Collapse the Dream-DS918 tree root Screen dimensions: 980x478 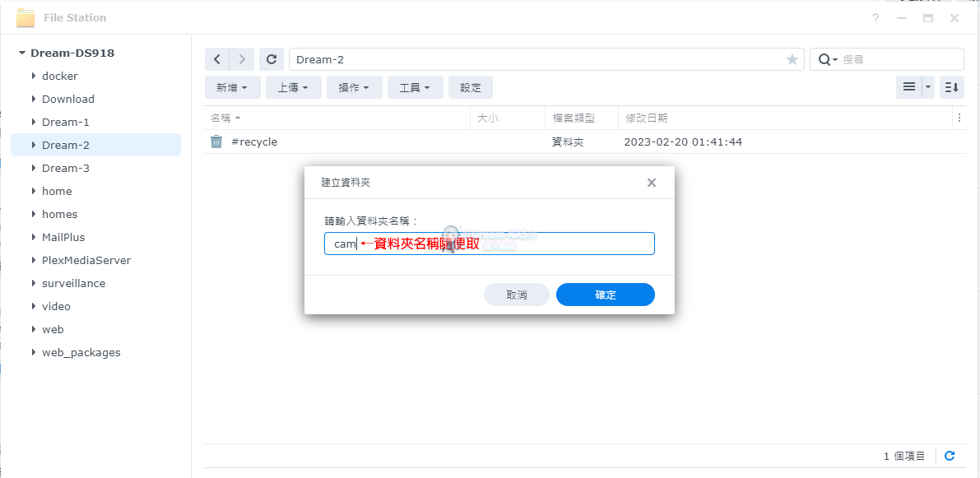click(x=20, y=52)
